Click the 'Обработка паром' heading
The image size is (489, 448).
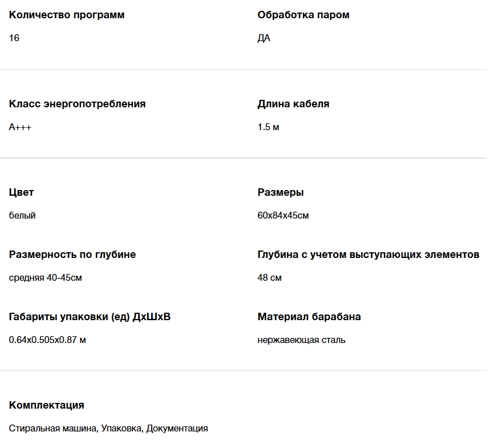pyautogui.click(x=303, y=15)
